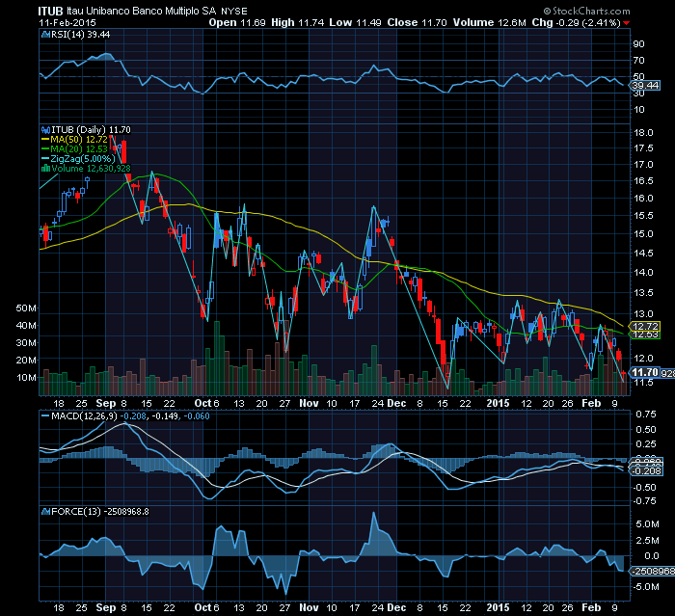Click the MA(20) 12.53 legend text
675x616 pixels.
click(x=79, y=149)
